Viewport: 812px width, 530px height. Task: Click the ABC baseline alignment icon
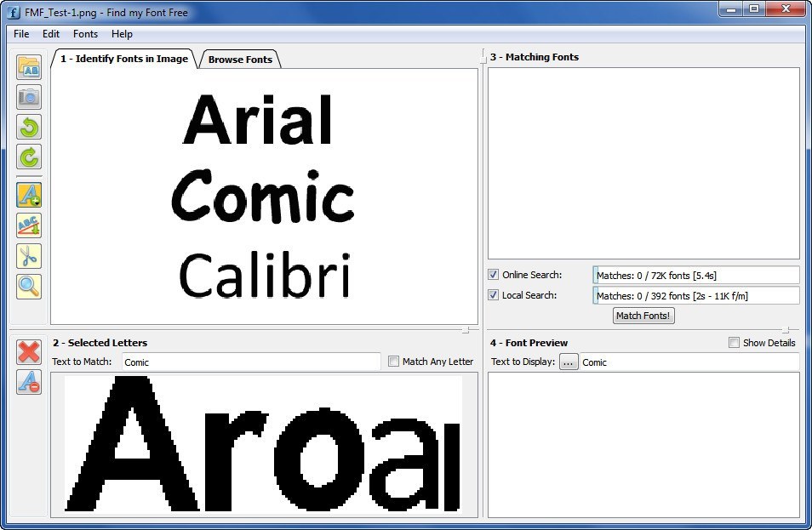pyautogui.click(x=29, y=225)
